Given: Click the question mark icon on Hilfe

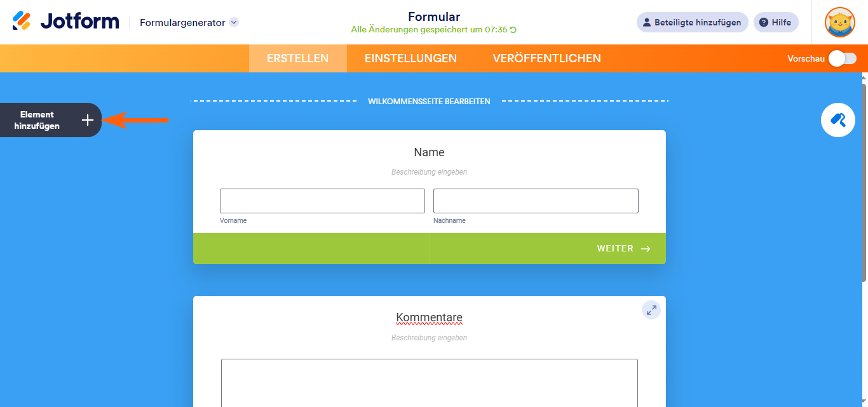Looking at the screenshot, I should 764,22.
